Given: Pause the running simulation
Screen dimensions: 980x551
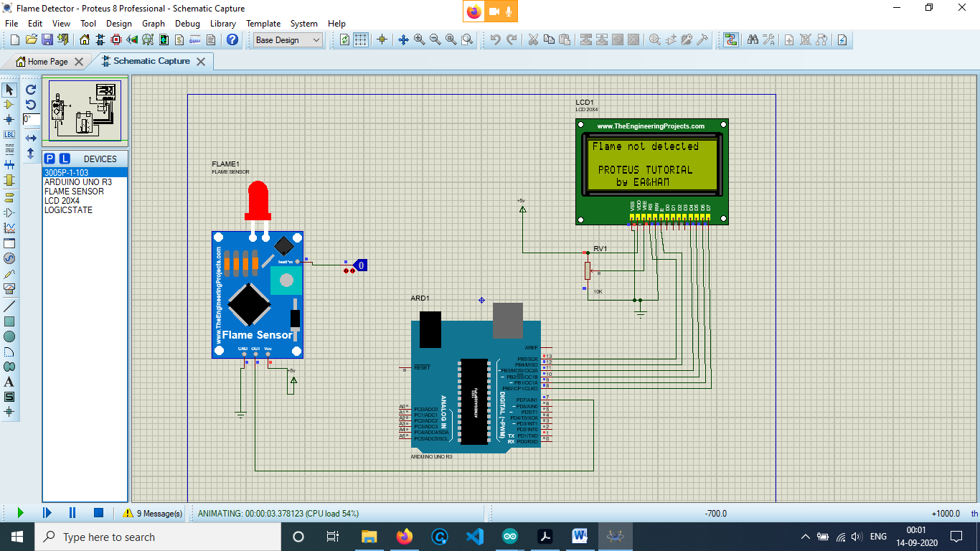Looking at the screenshot, I should coord(72,513).
